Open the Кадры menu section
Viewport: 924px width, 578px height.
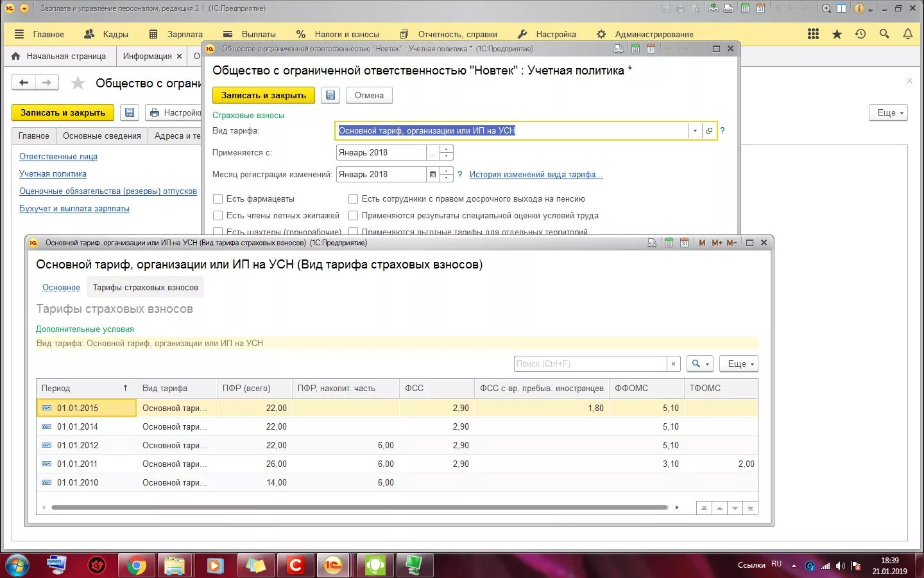pyautogui.click(x=107, y=34)
